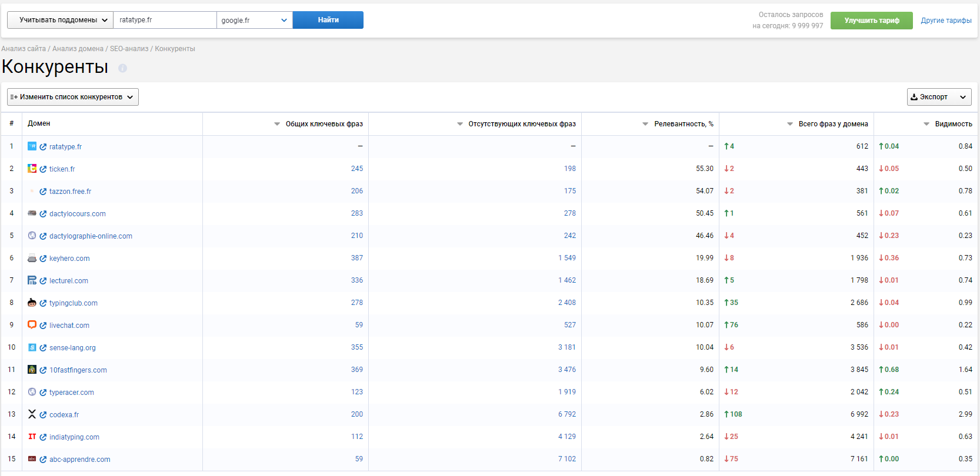Click the Улучшить тариф button
This screenshot has width=980, height=476.
click(871, 21)
